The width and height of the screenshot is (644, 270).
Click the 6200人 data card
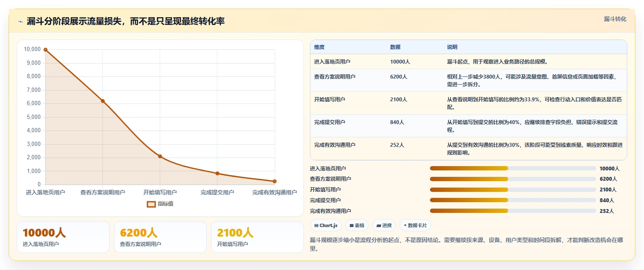(x=160, y=237)
